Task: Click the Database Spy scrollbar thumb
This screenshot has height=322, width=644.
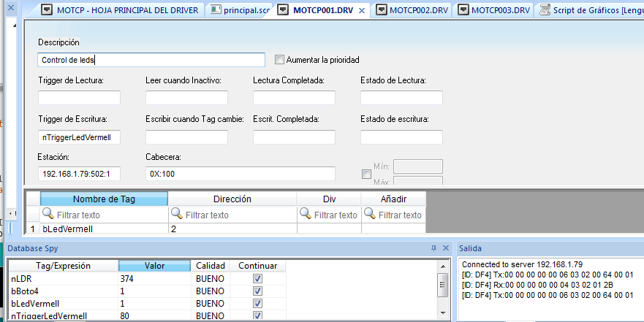Action: point(443,285)
